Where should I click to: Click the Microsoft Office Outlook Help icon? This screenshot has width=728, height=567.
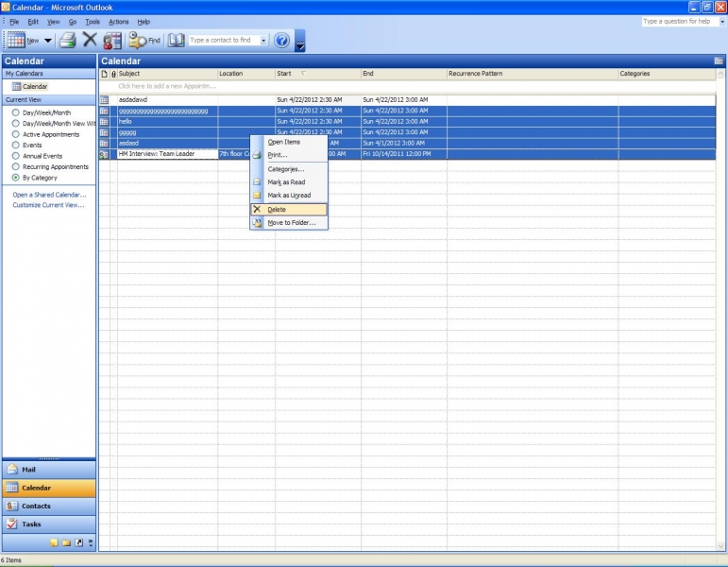(x=280, y=40)
